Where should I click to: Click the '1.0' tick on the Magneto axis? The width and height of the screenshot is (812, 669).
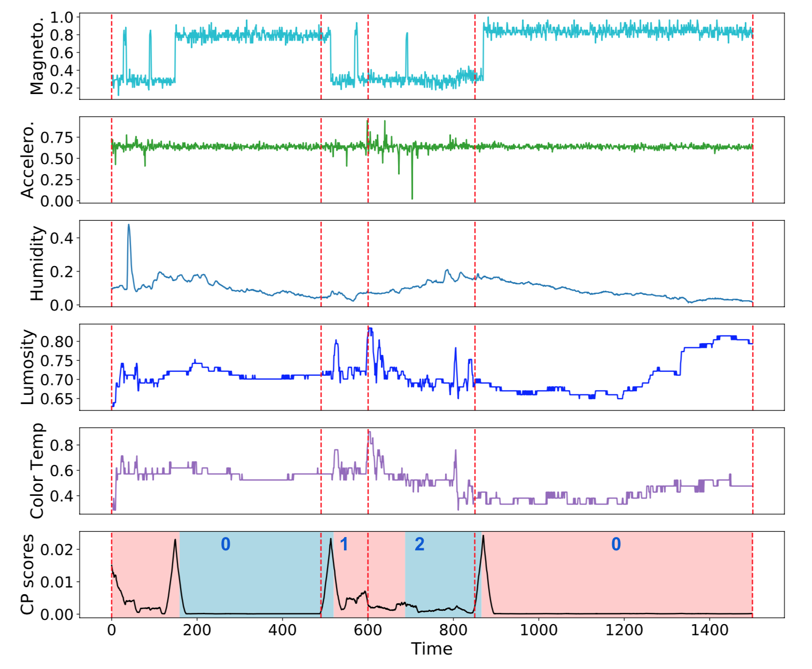[x=61, y=17]
